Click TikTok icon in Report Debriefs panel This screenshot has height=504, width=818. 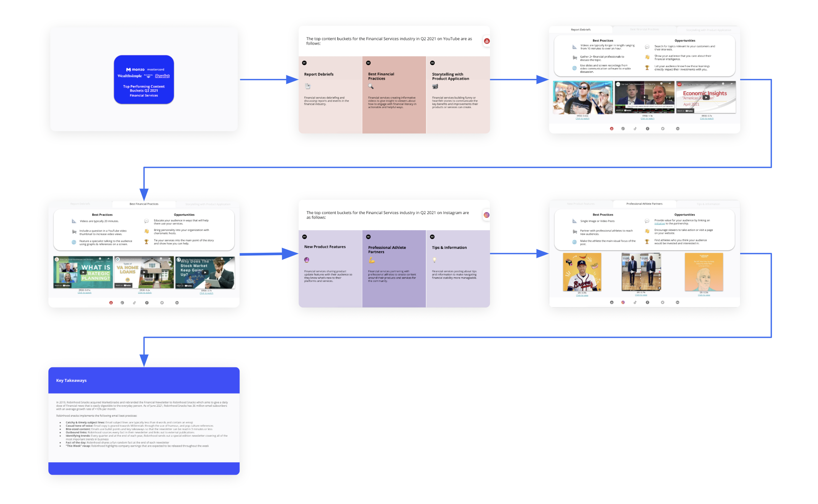pos(635,129)
